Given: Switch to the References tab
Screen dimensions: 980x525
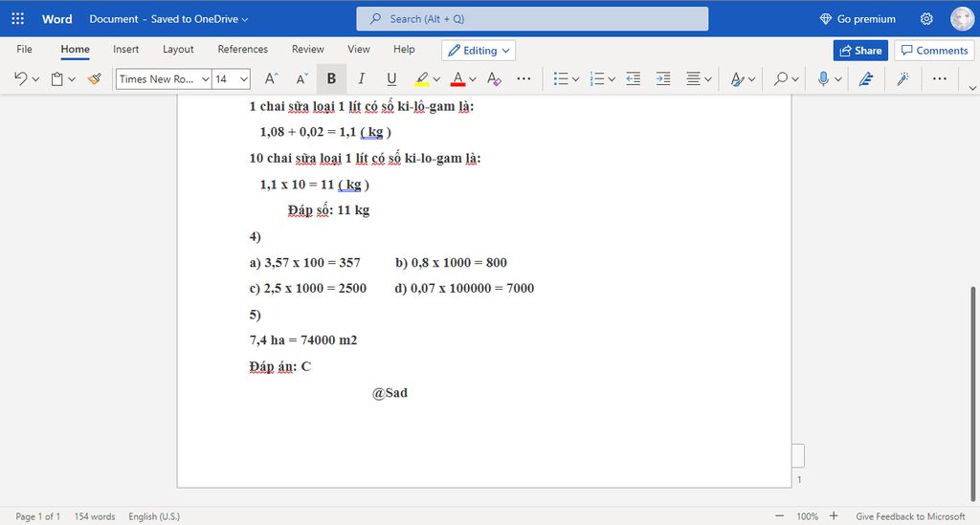Looking at the screenshot, I should [x=242, y=49].
